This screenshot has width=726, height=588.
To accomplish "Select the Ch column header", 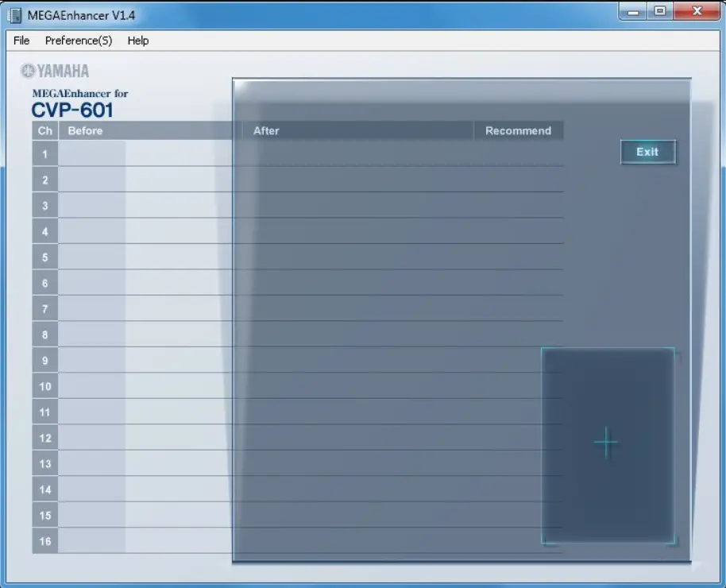I will [x=44, y=130].
